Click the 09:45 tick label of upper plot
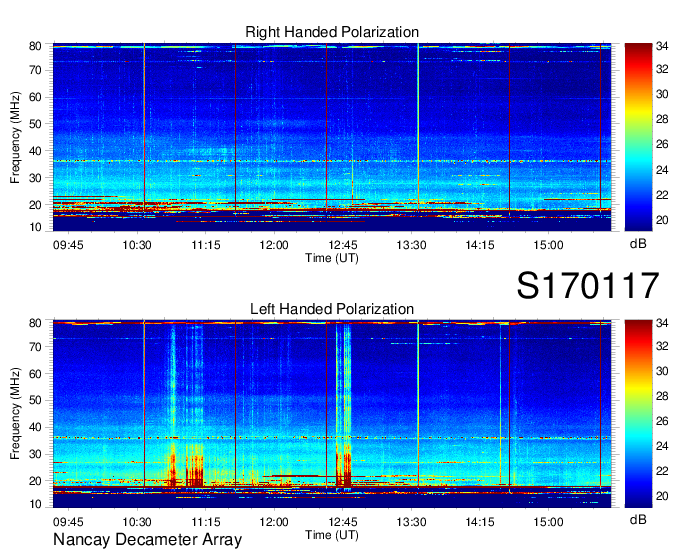The width and height of the screenshot is (680, 552). (x=68, y=245)
